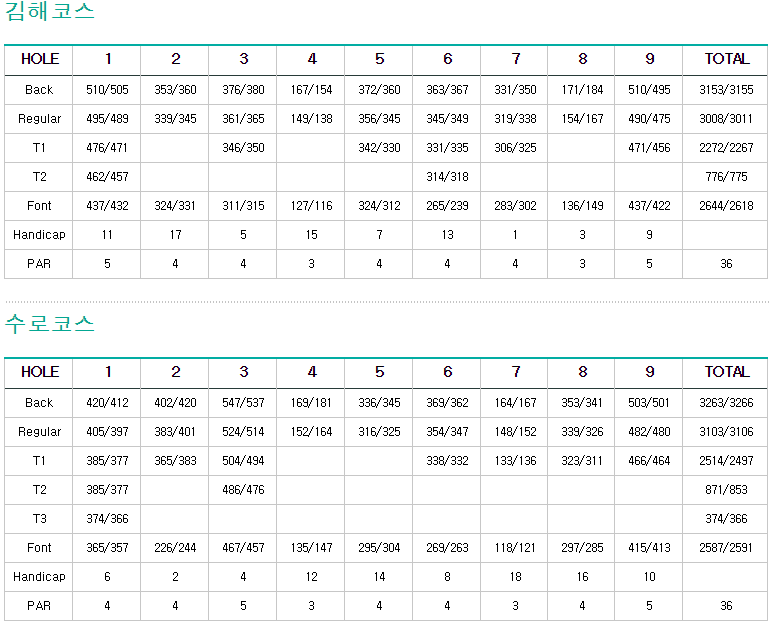This screenshot has width=770, height=623.
Task: Click the 3263/3266 total cell
Action: tap(726, 403)
